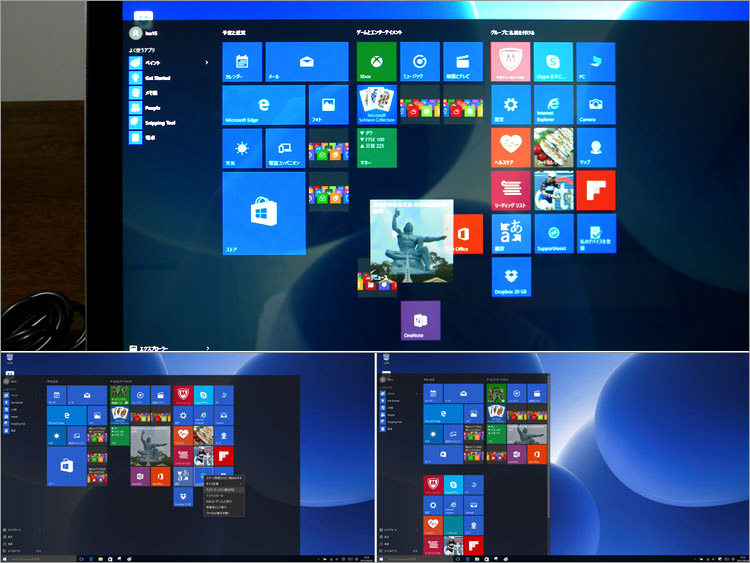Screen dimensions: 750x563
Task: Open 私のデバイスを登録 tile in top photo
Action: 596,233
